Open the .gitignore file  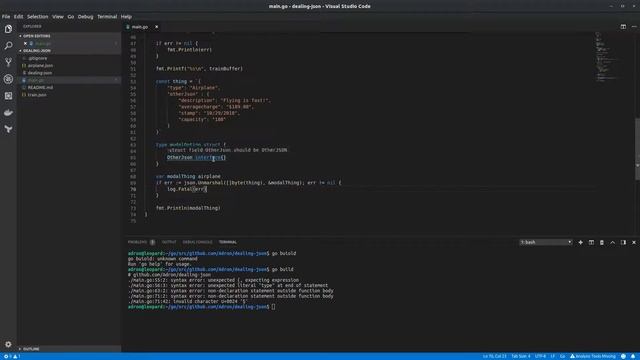(x=69, y=58)
